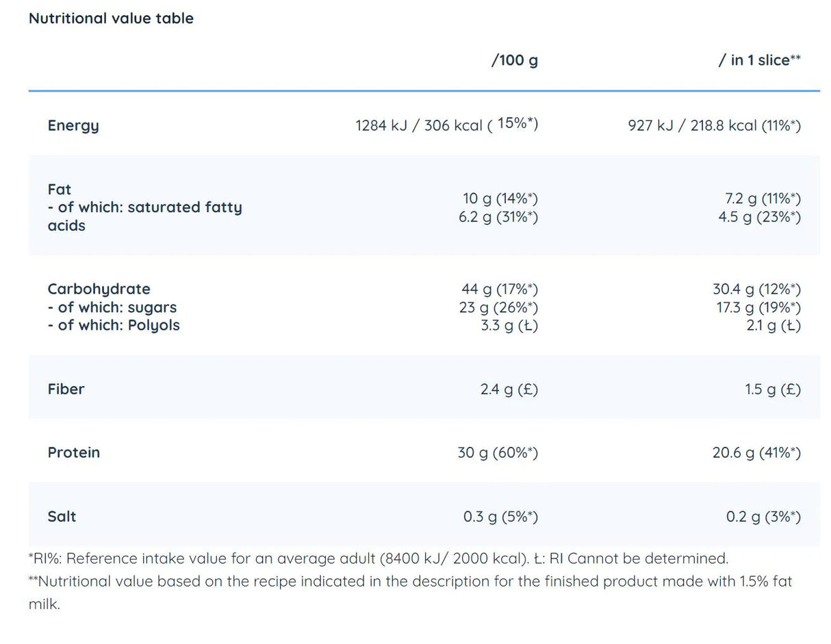Select the Protein row label
The width and height of the screenshot is (831, 644).
tap(73, 452)
